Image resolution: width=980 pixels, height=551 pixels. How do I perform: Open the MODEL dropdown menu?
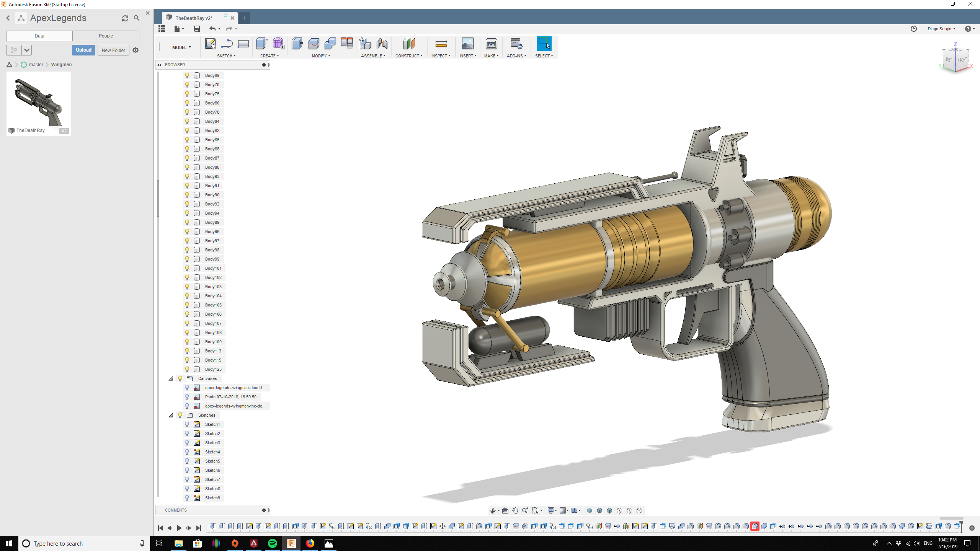click(x=181, y=47)
